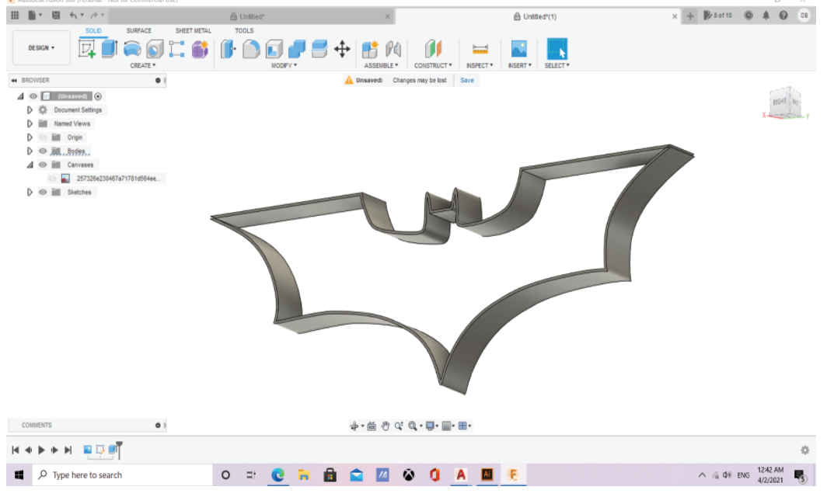The height and width of the screenshot is (504, 834).
Task: Open the INSPECT dropdown menu
Action: click(x=480, y=66)
